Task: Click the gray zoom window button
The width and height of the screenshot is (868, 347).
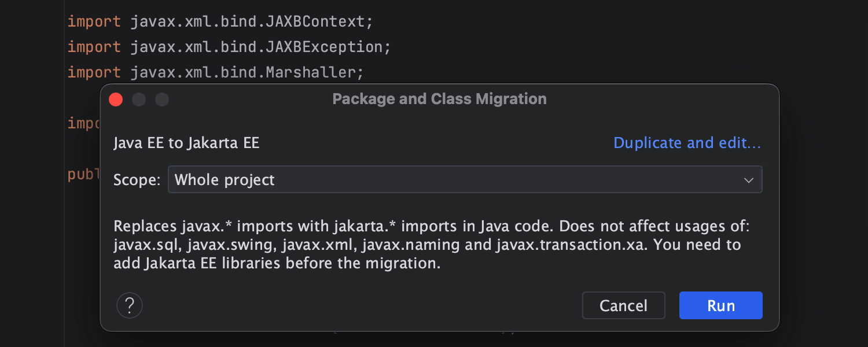Action: 162,99
